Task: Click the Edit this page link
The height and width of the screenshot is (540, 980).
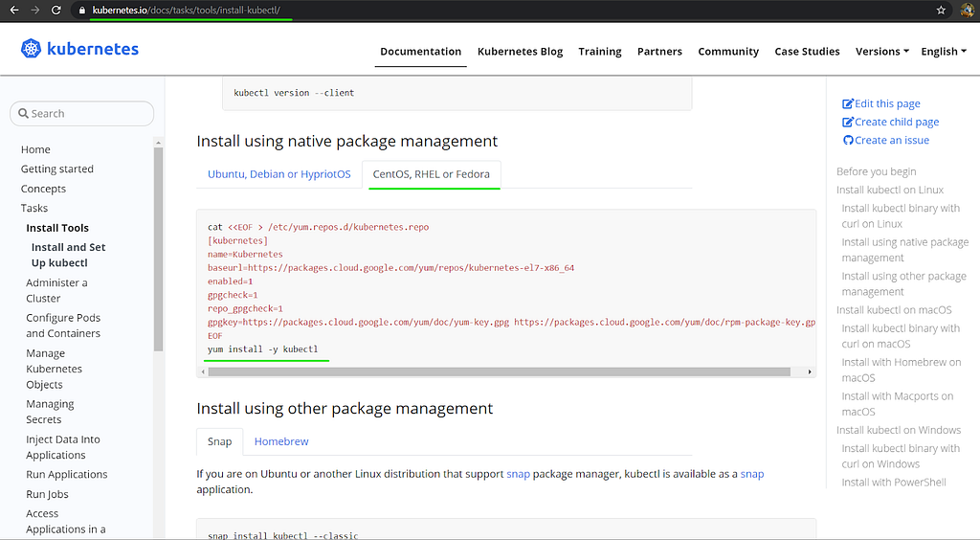Action: [887, 103]
